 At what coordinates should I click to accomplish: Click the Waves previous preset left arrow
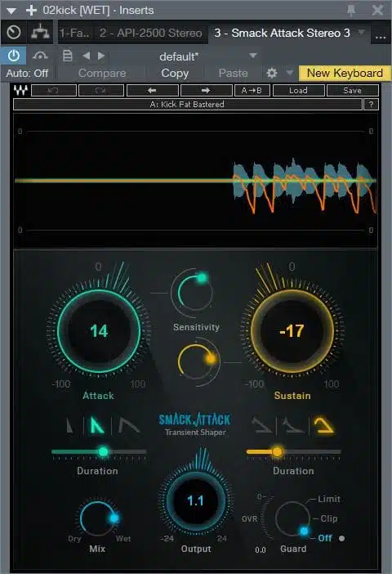click(153, 91)
